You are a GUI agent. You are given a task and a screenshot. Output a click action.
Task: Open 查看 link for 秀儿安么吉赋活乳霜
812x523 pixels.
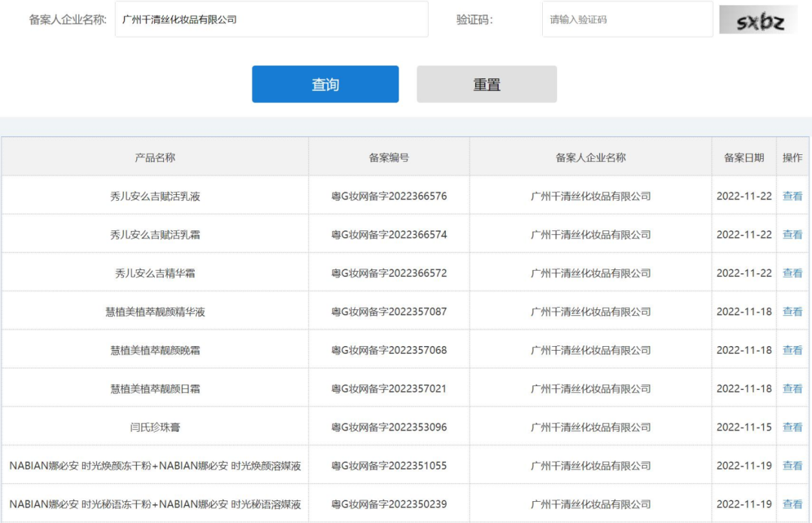pos(792,235)
